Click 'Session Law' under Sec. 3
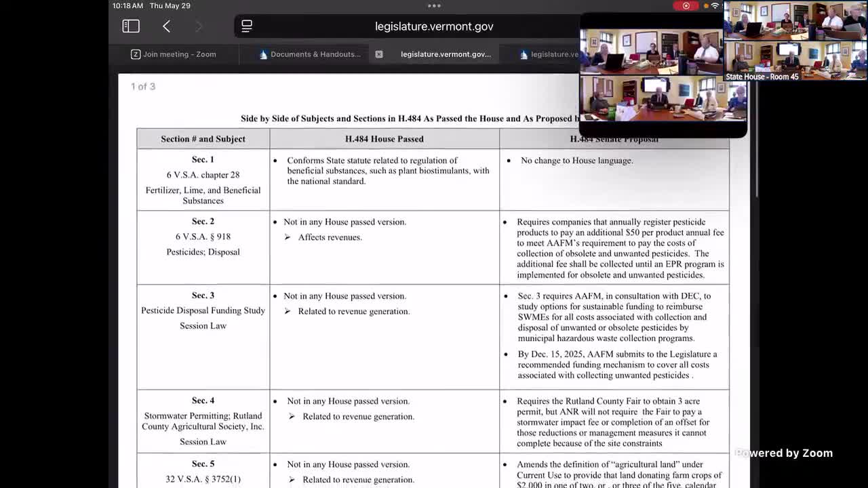This screenshot has width=868, height=488. click(203, 325)
